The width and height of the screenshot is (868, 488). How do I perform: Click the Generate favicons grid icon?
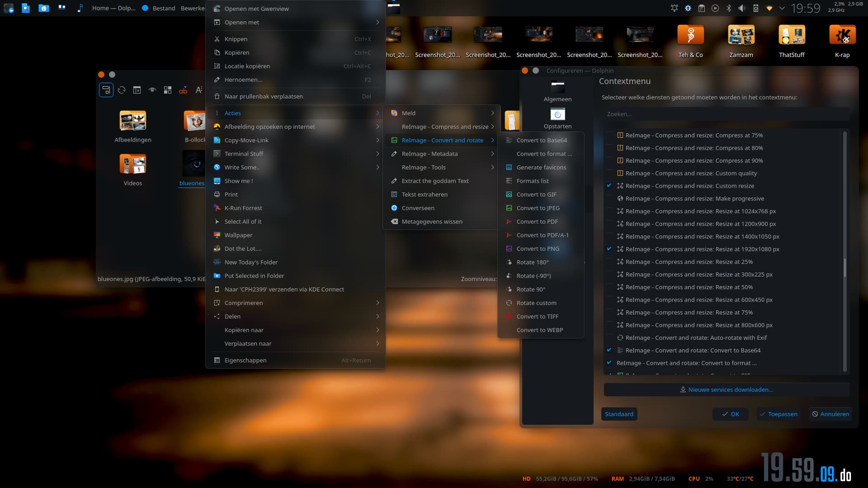click(x=509, y=167)
